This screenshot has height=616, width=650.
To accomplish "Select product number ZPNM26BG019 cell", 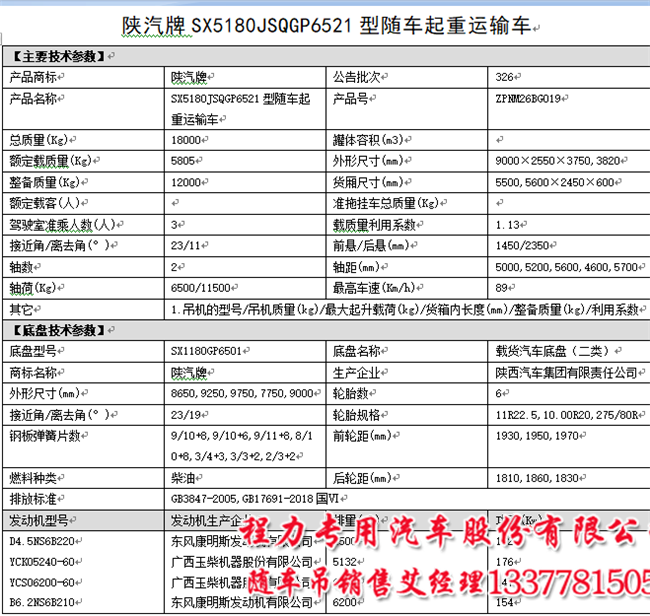I will tap(531, 99).
